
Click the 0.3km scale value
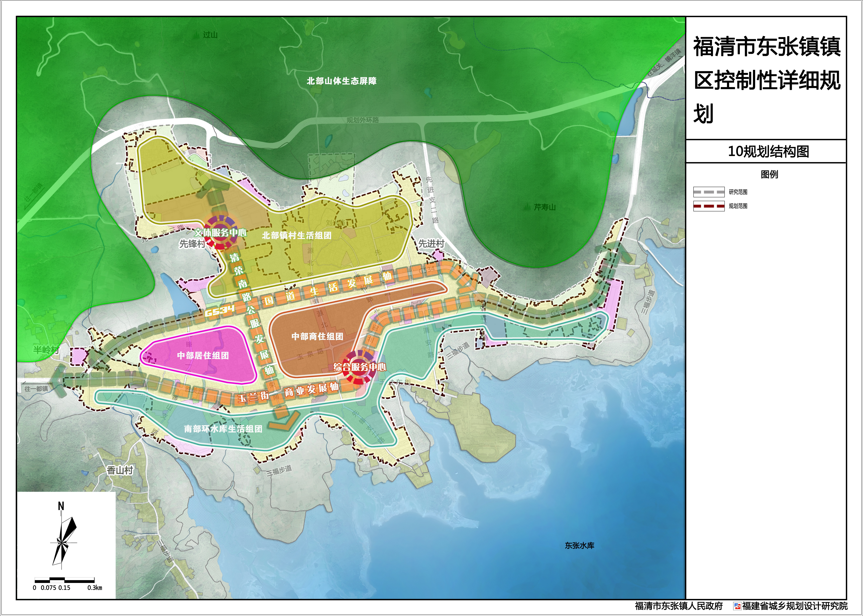(95, 588)
